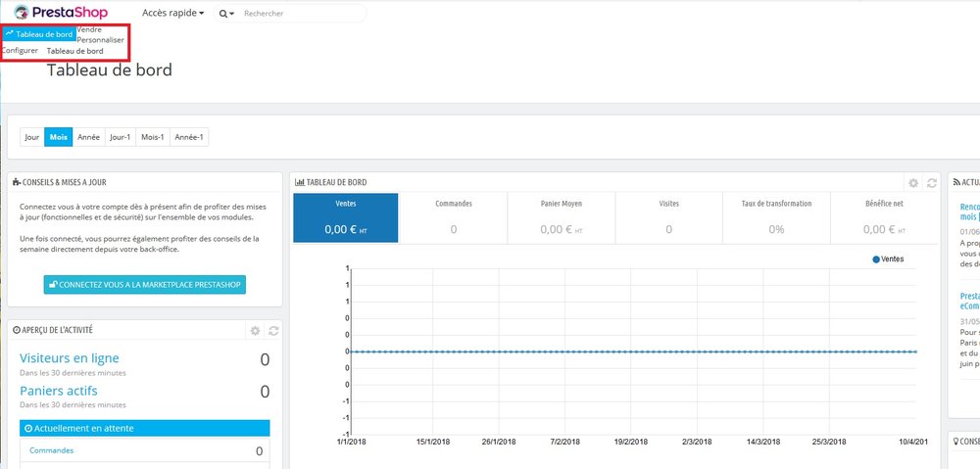The width and height of the screenshot is (980, 469).
Task: Click the Ventes legend dot in the chart
Action: click(876, 259)
